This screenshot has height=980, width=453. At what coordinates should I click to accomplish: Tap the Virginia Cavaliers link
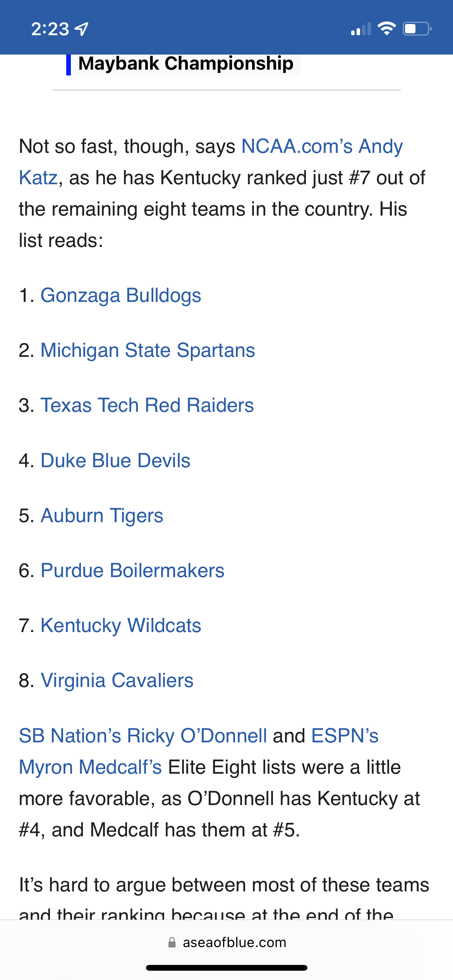coord(117,680)
